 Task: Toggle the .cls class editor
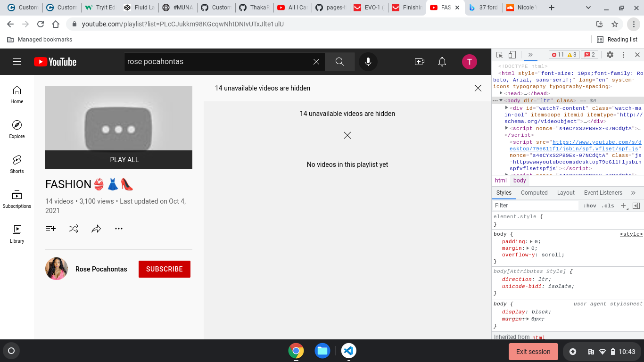click(x=608, y=206)
